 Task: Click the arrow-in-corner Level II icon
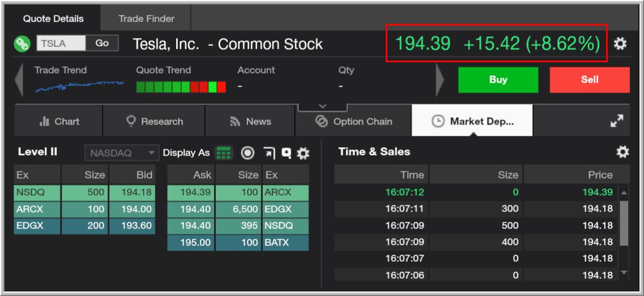pos(269,153)
